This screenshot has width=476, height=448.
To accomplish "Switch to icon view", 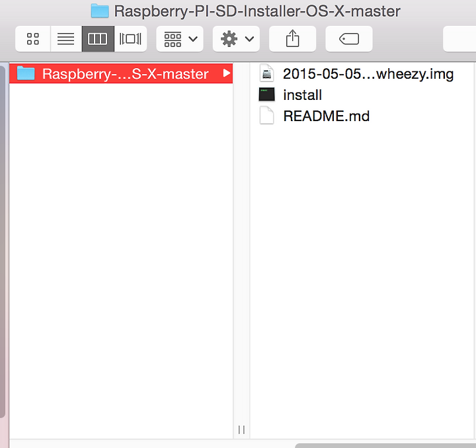I will point(33,39).
